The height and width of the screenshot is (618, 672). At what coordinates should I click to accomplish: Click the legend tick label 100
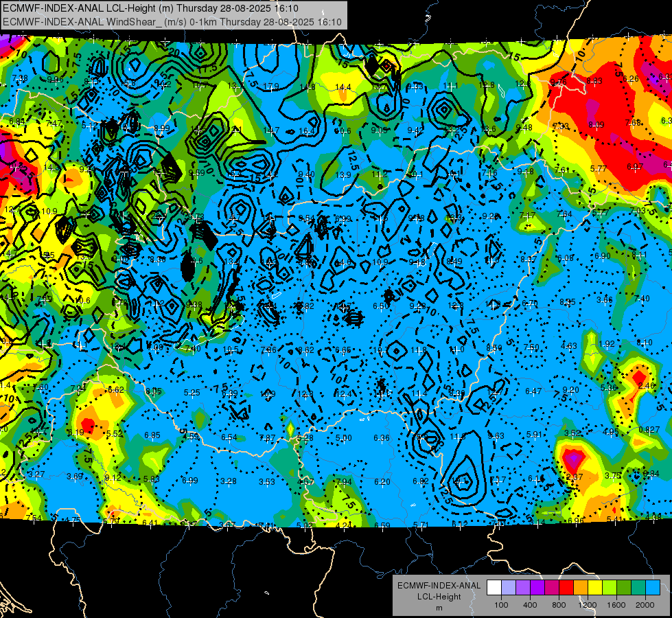tap(501, 605)
